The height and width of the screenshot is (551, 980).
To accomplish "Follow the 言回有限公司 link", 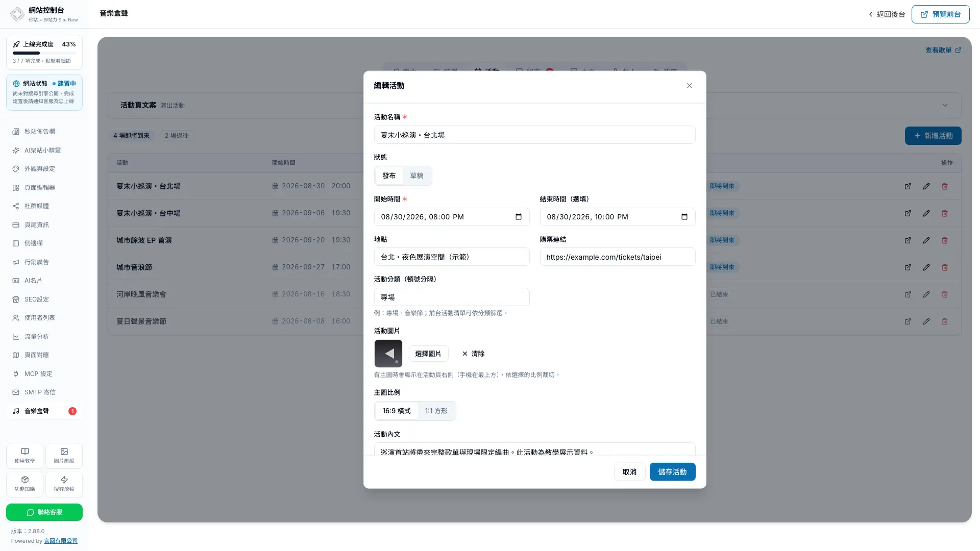I will click(x=61, y=541).
